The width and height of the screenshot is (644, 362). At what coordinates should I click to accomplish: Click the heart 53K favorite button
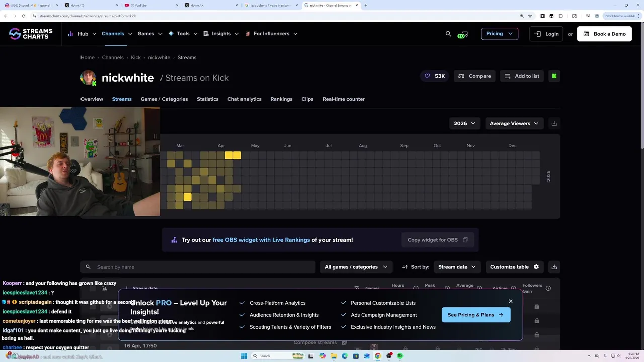(x=435, y=76)
